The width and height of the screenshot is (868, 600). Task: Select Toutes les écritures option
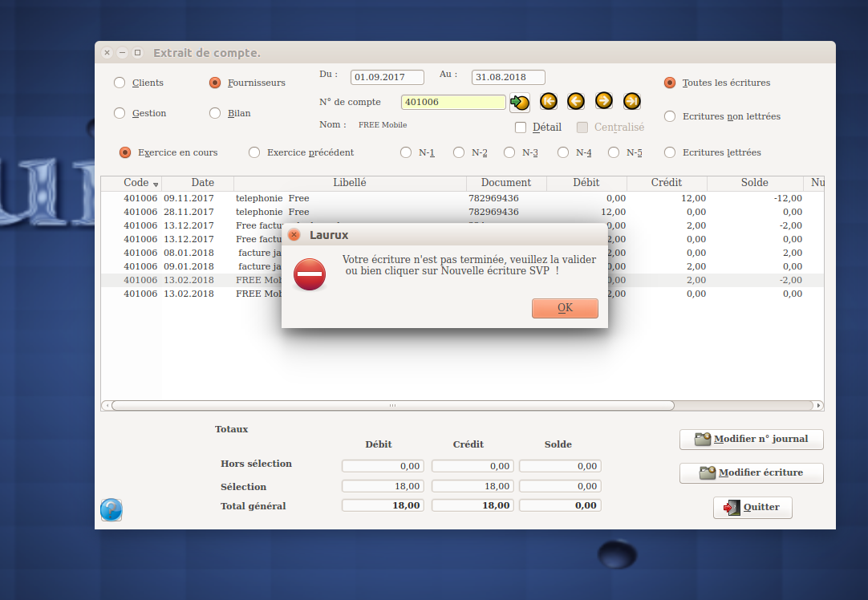[x=670, y=83]
